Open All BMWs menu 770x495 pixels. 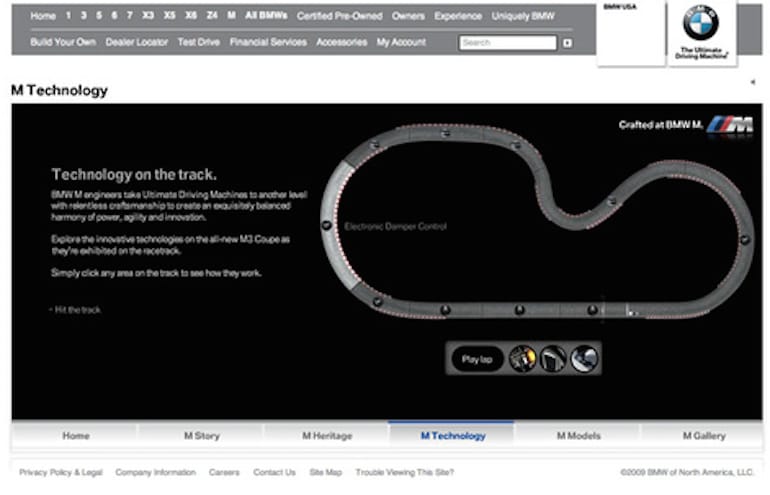[x=266, y=16]
